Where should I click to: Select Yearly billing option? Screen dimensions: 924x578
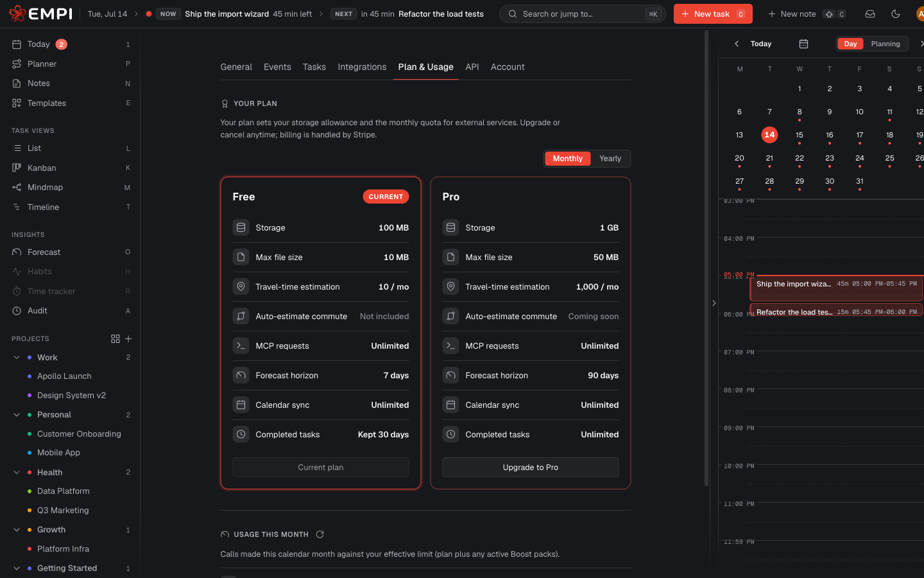click(610, 159)
